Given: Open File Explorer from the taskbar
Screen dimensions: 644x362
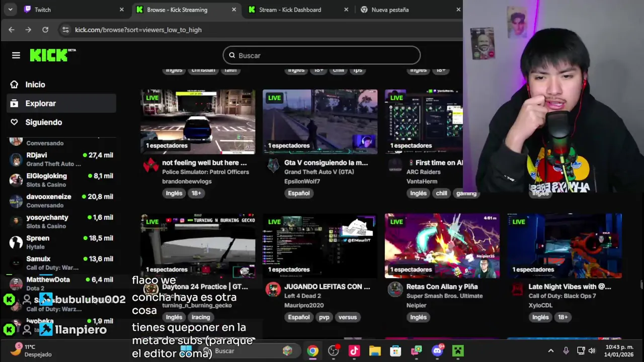Looking at the screenshot, I should 375,351.
